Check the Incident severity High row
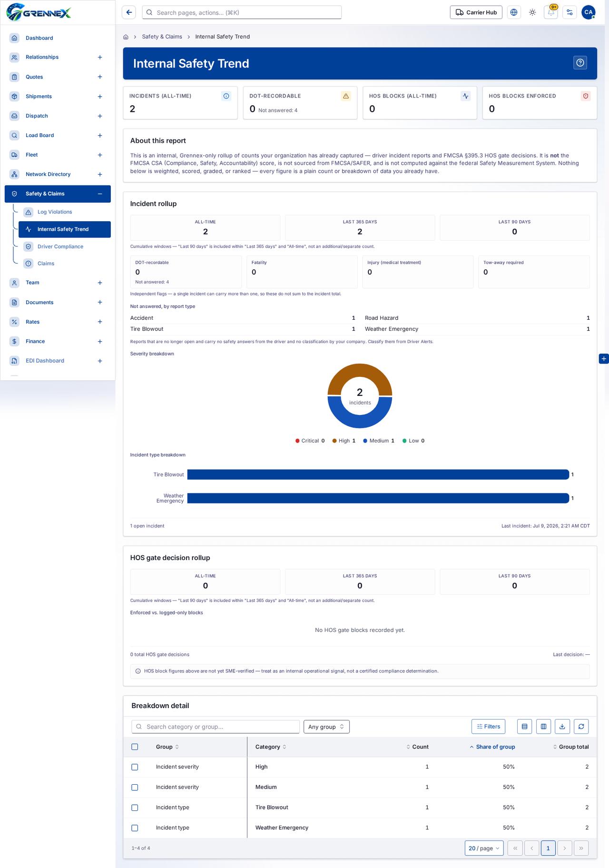This screenshot has width=609, height=868. (135, 767)
